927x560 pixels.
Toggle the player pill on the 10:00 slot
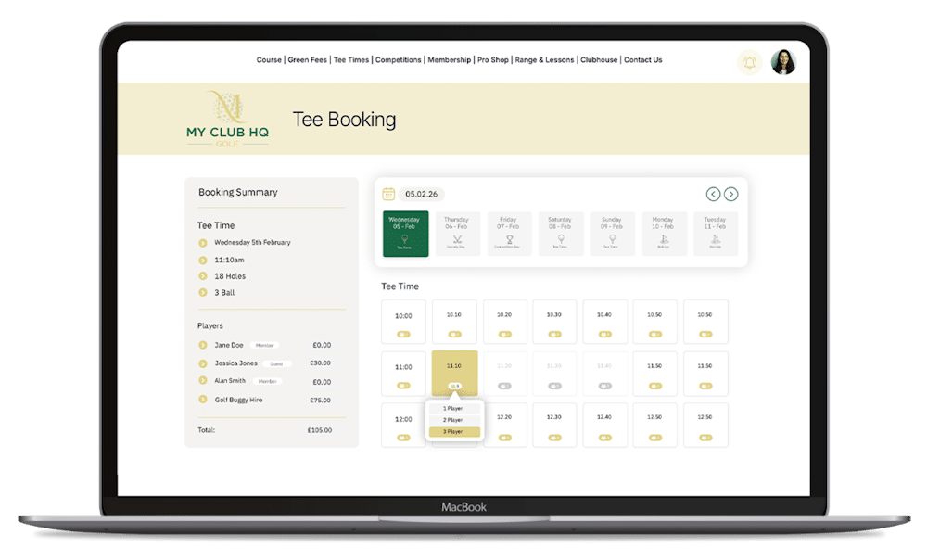click(x=403, y=334)
